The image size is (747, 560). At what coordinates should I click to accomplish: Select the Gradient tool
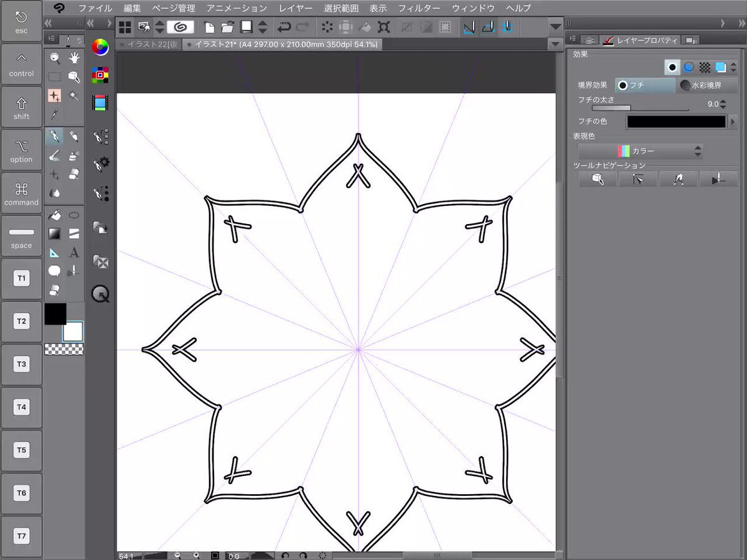(55, 234)
